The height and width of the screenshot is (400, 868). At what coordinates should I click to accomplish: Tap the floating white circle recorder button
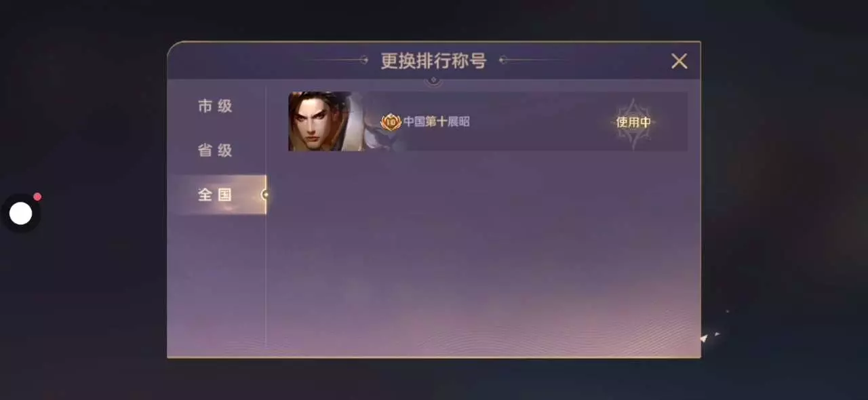click(20, 214)
